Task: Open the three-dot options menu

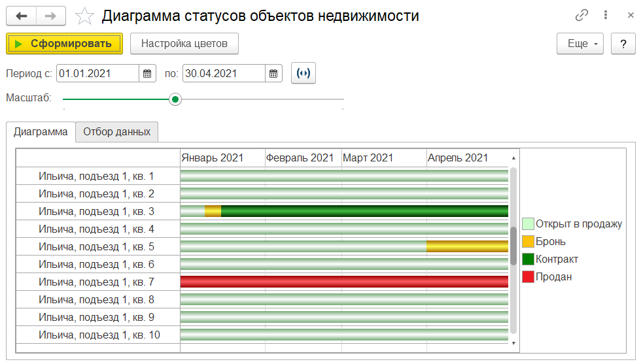Action: [x=606, y=16]
